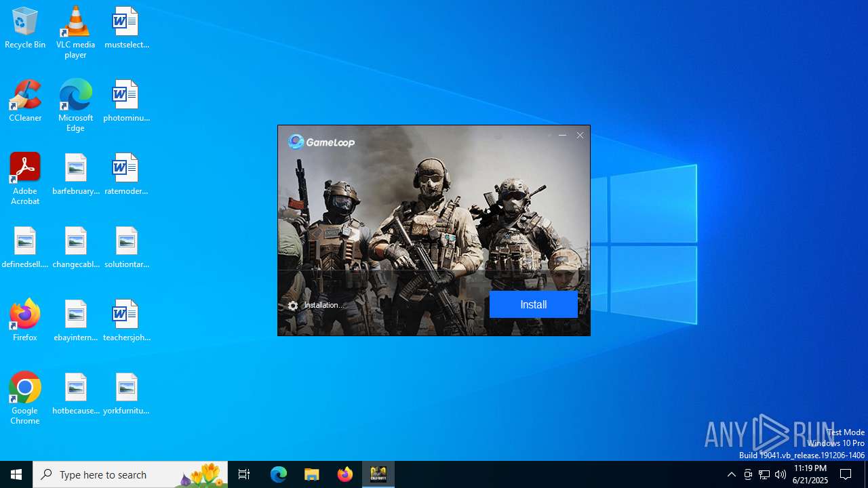Select the barfebruary image file

(x=75, y=174)
